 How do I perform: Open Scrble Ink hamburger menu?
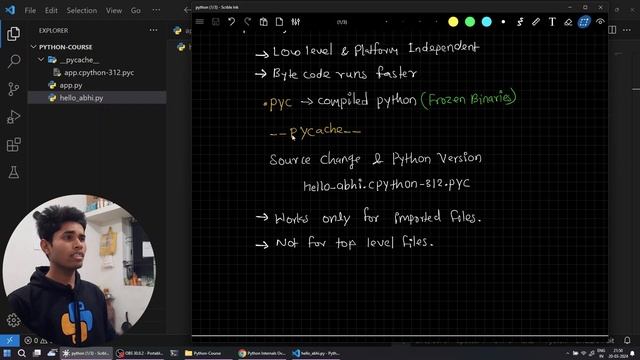click(x=200, y=22)
